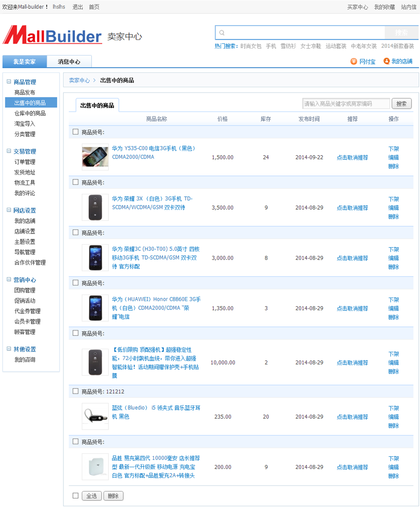Open 我的收藏 in the top bar

(x=384, y=7)
